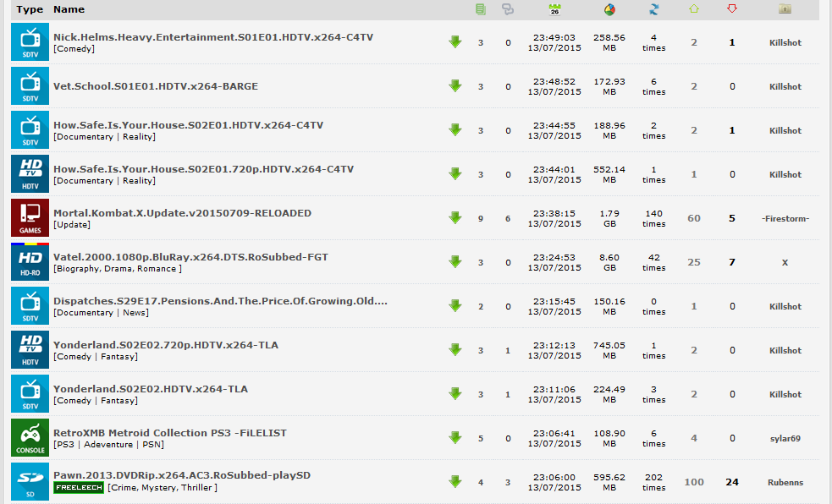The height and width of the screenshot is (504, 832).
Task: Click "[PS3 | Adeventure | PSN]" tags text
Action: tap(109, 445)
